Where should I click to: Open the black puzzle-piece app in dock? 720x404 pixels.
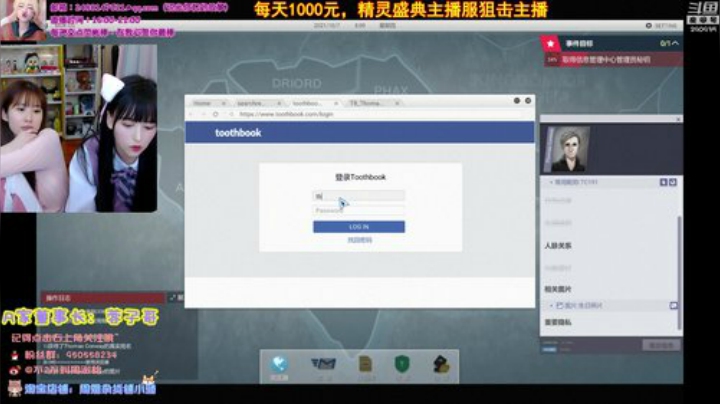click(441, 365)
